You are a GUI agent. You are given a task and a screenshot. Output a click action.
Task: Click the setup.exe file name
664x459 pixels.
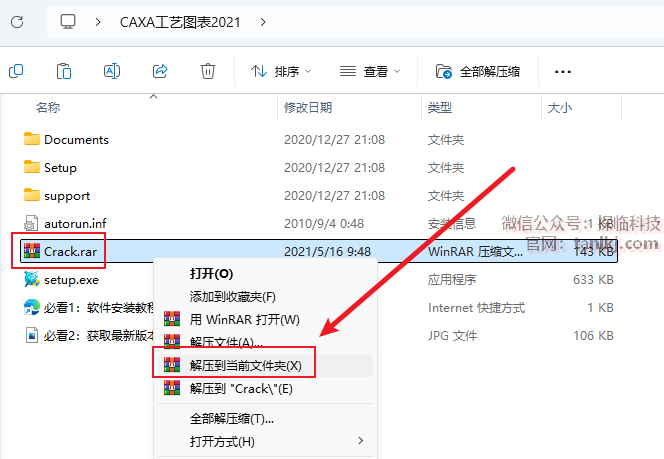[72, 280]
